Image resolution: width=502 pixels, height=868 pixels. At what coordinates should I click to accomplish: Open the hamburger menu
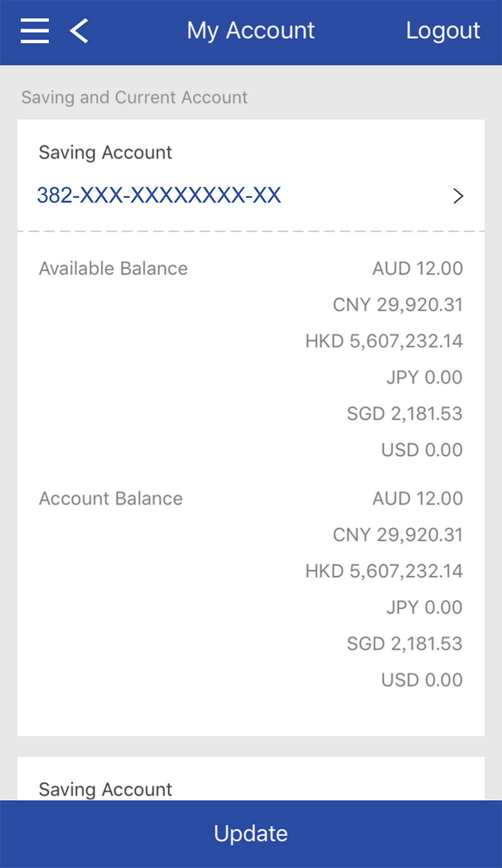point(35,31)
